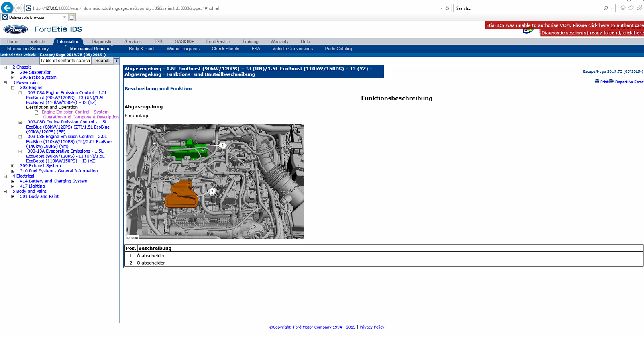Open the Wiring Diagrams submenu item

[x=183, y=49]
